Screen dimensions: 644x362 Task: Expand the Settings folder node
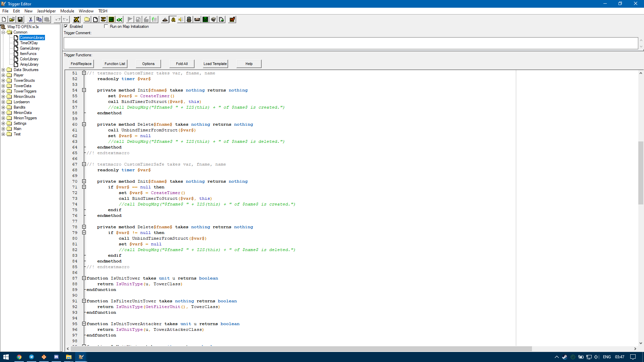coord(3,123)
